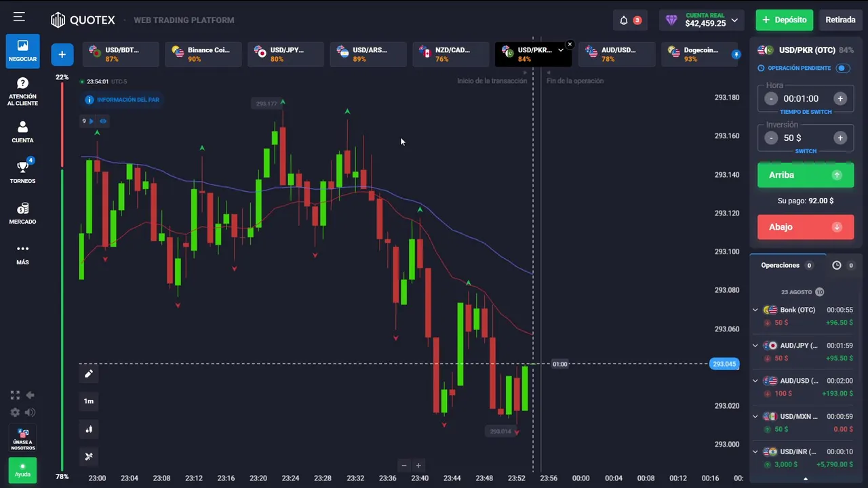Switch to Dogecoin asset tab
868x488 pixels.
click(699, 54)
